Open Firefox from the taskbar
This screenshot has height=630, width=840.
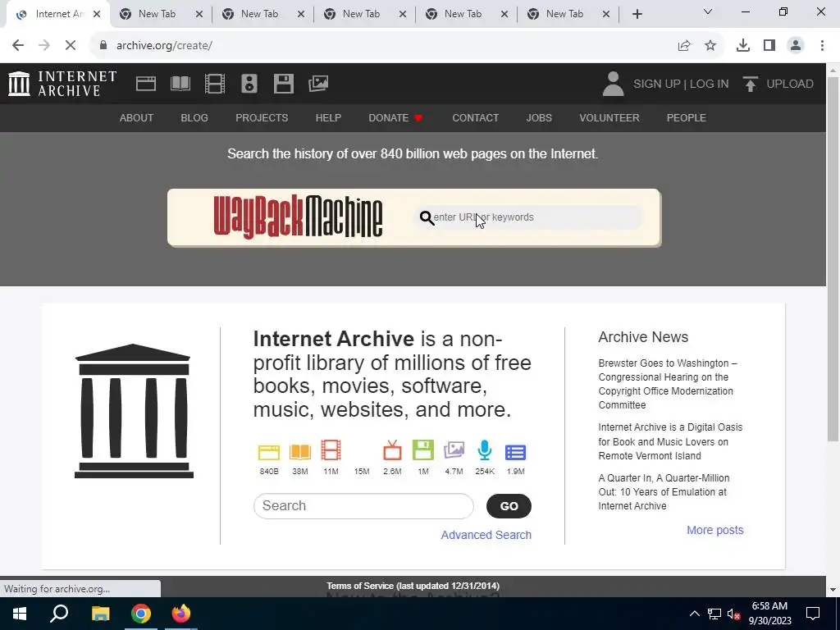[x=181, y=614]
